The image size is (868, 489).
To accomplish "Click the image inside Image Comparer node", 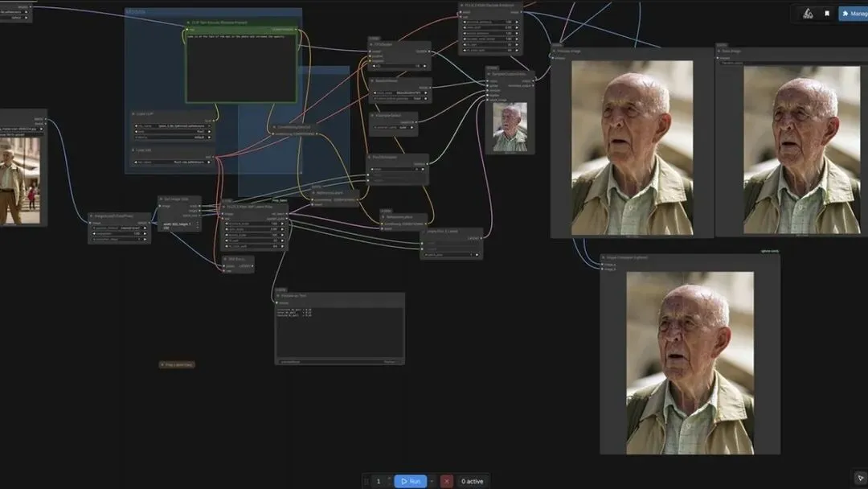I will click(690, 363).
